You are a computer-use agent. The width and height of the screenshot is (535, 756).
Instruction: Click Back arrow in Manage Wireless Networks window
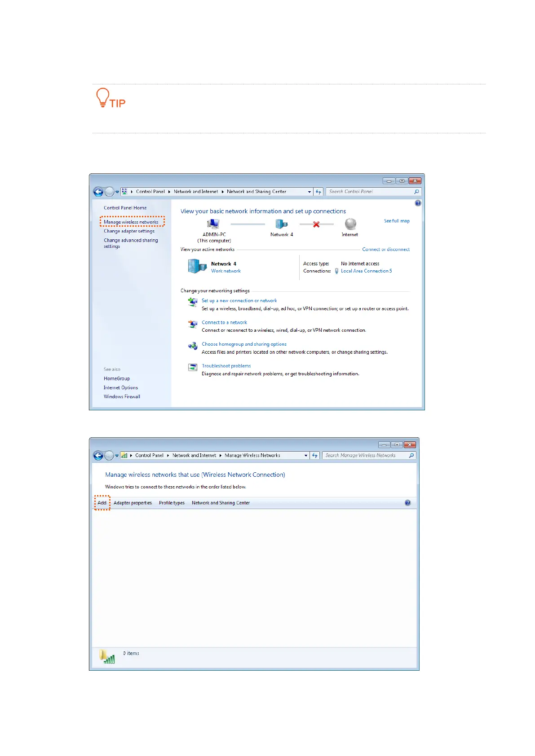(x=98, y=456)
